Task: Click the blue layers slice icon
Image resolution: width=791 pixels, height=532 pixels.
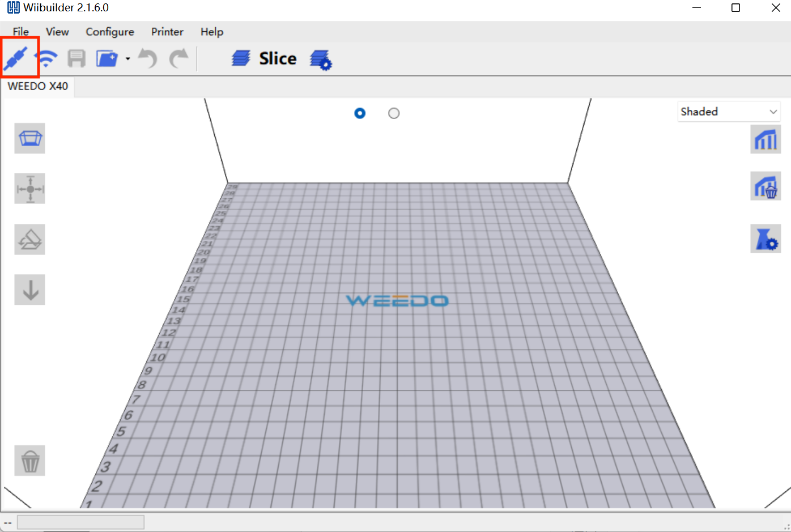Action: click(241, 58)
